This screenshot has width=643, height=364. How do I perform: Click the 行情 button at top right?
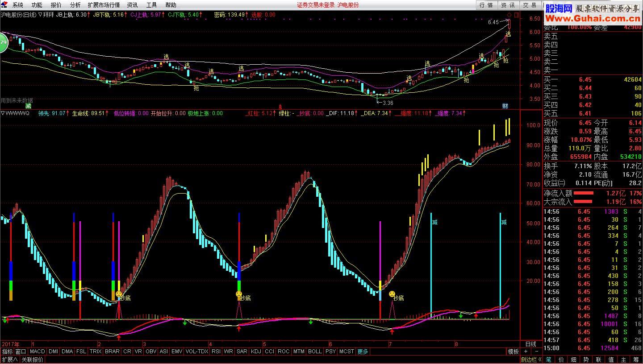coord(486,5)
